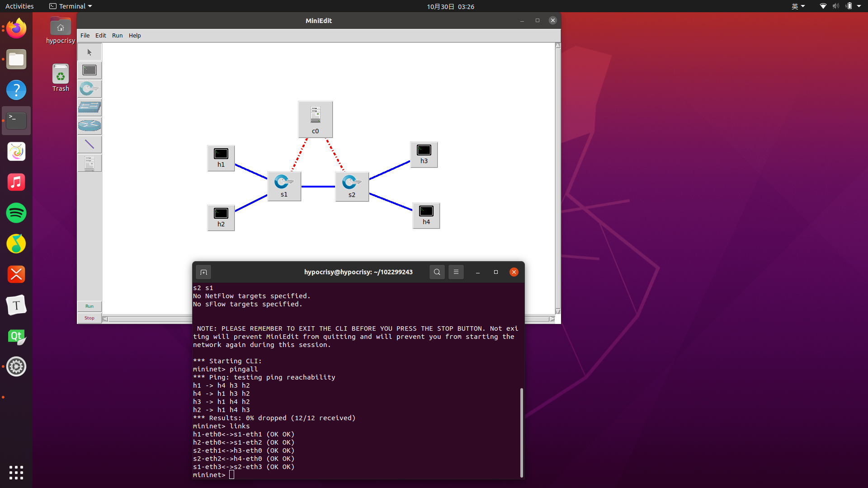Viewport: 868px width, 488px height.
Task: Select the OpenFlow switch tool
Action: click(90, 89)
